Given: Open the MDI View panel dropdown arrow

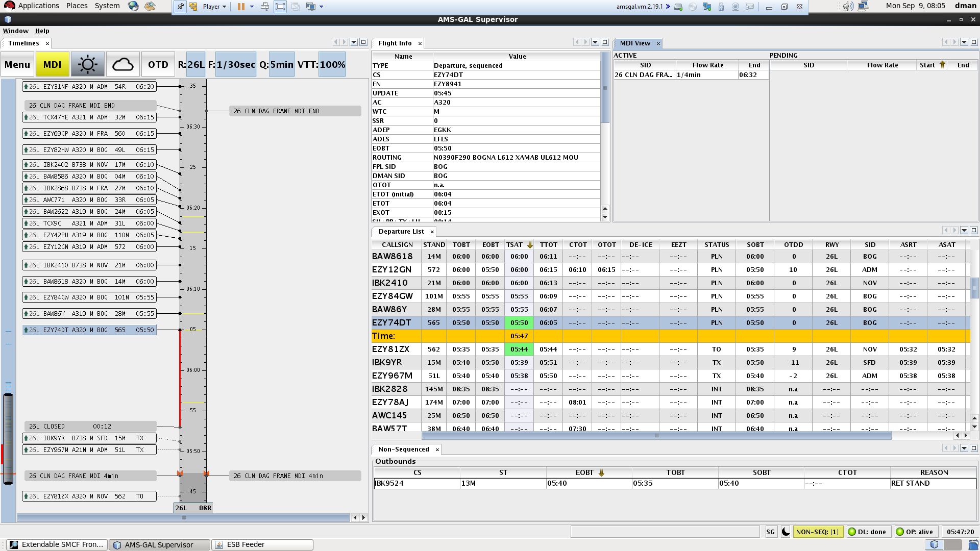Looking at the screenshot, I should 964,42.
